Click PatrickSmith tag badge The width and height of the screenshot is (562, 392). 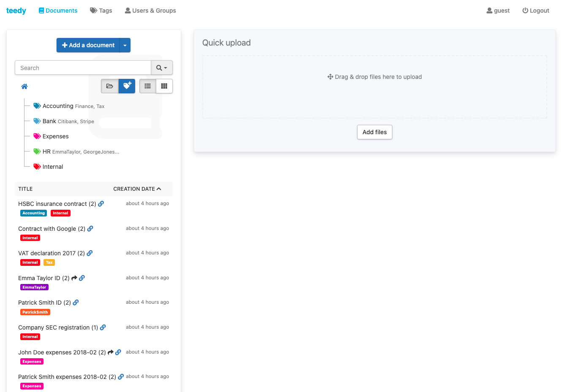[x=35, y=312]
